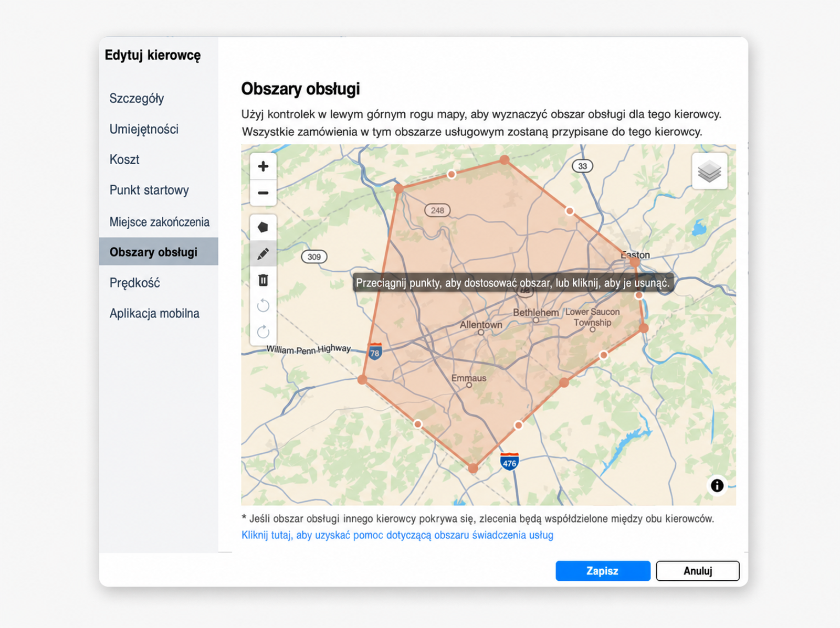This screenshot has height=628, width=840.
Task: Toggle the edit pencil tool
Action: 263,254
